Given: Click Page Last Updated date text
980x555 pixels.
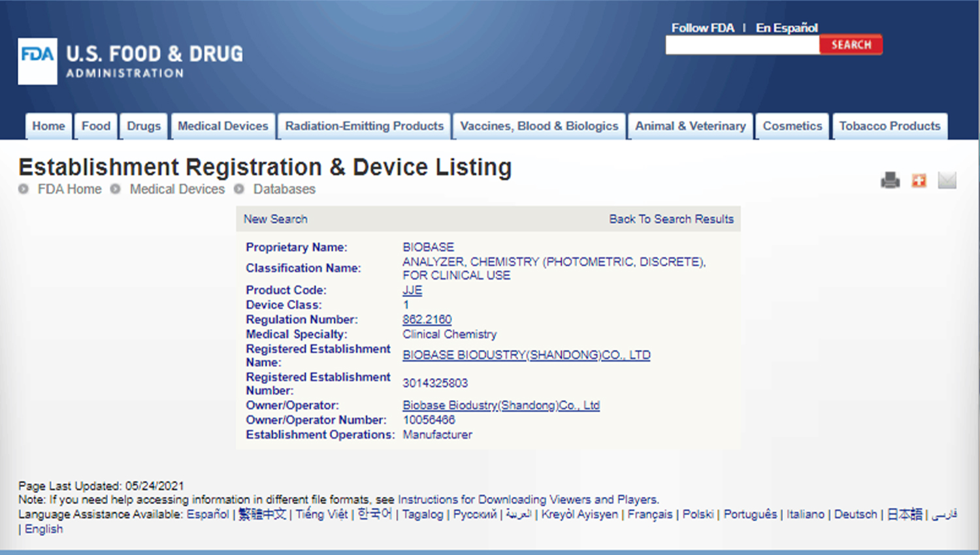Looking at the screenshot, I should (101, 486).
